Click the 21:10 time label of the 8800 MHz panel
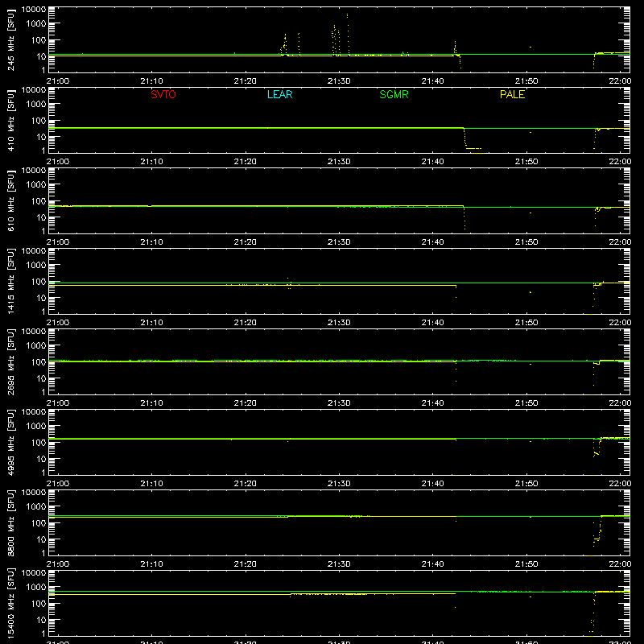This screenshot has height=644, width=644. 151,564
